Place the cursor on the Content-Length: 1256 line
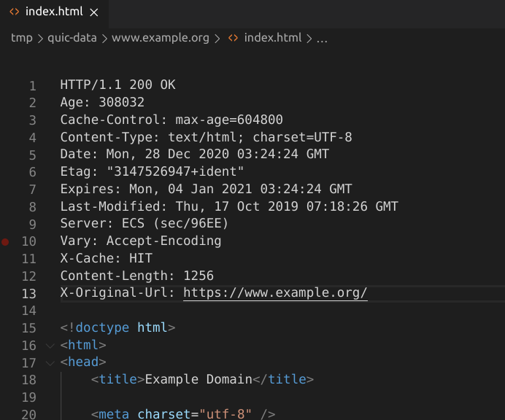505x420 pixels. (x=137, y=276)
